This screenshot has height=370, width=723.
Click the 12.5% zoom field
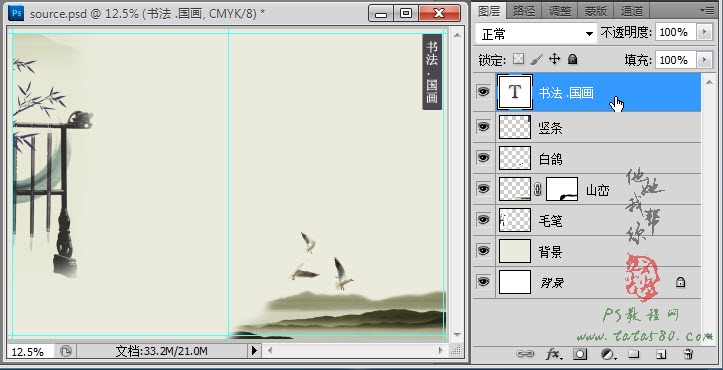tap(30, 352)
